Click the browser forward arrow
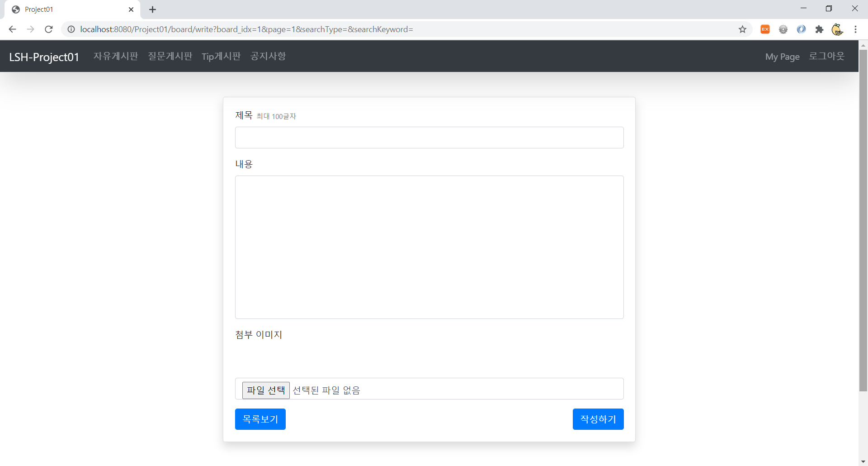 click(30, 29)
